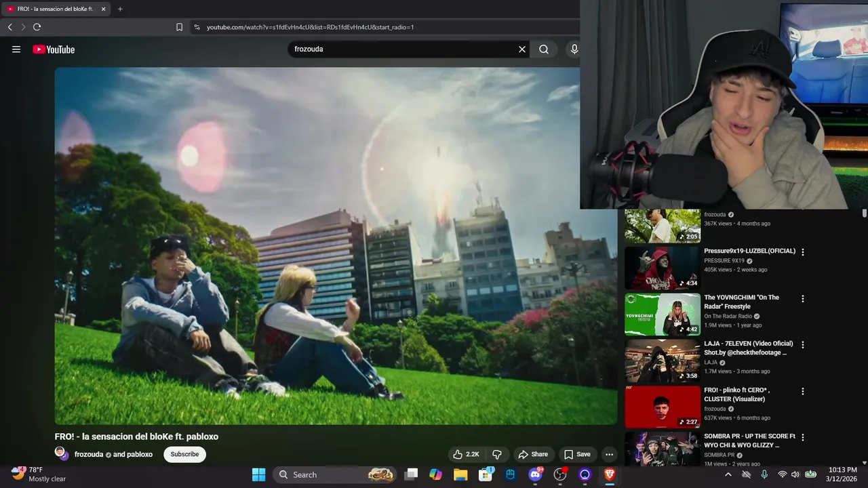Go to the YouTube home logo

click(x=54, y=49)
